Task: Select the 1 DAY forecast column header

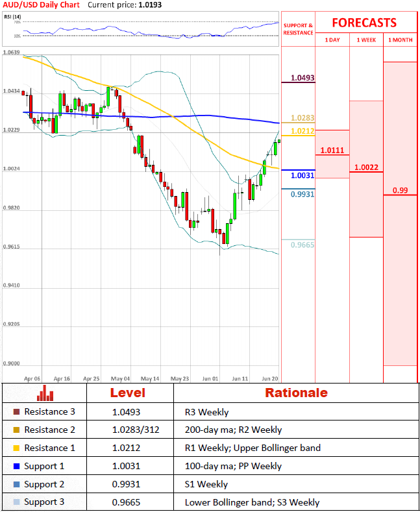Action: click(332, 40)
